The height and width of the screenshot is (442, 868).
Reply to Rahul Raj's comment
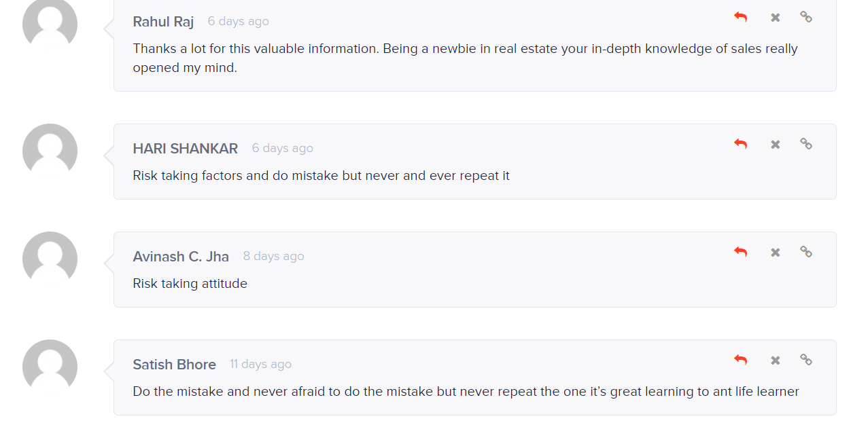click(x=741, y=17)
